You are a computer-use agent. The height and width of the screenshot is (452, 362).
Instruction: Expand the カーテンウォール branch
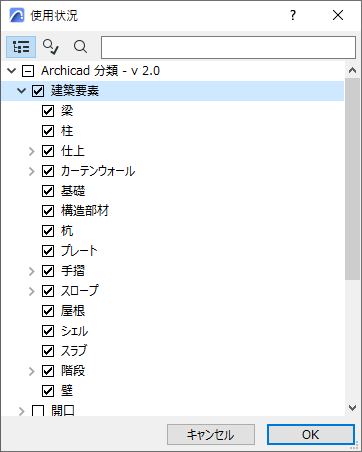point(32,171)
